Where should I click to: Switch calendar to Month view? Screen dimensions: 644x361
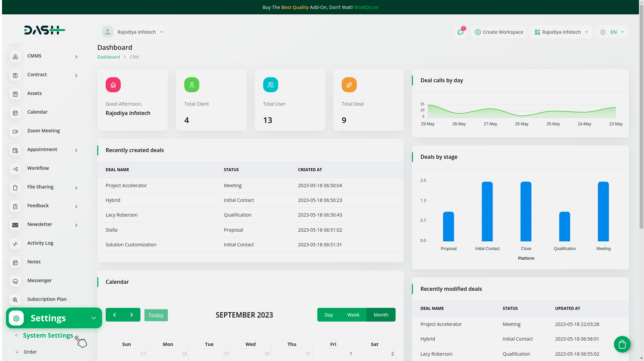tap(381, 315)
